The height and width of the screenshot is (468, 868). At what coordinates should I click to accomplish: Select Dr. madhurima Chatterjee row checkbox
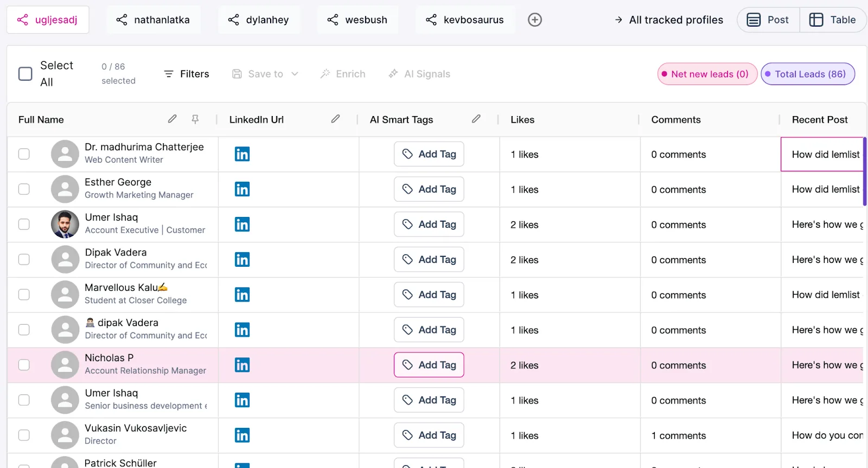(x=24, y=154)
